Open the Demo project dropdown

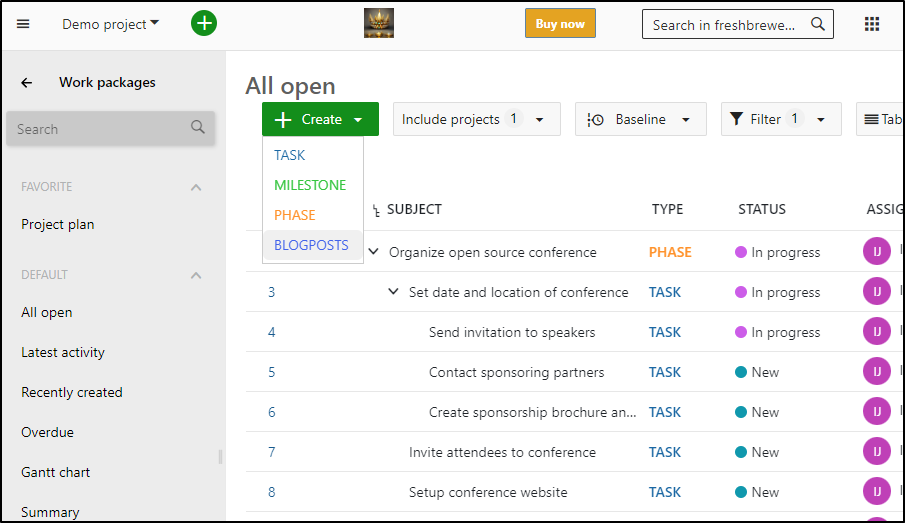[110, 24]
